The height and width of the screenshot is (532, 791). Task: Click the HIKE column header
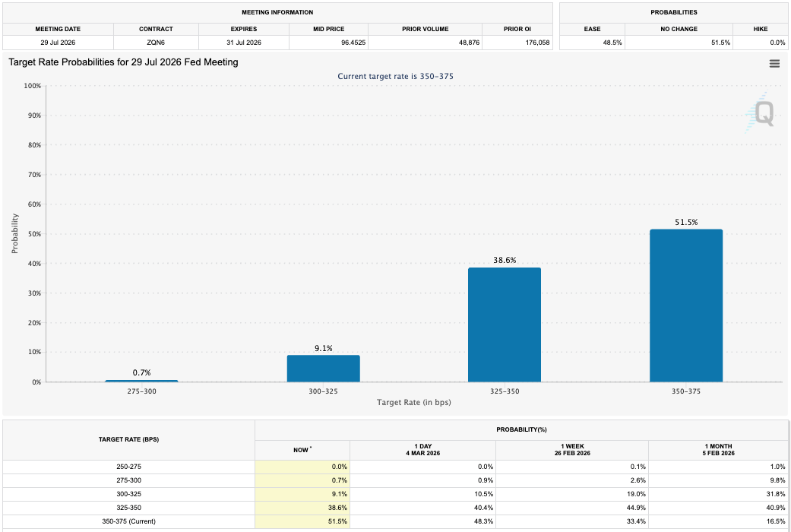(760, 29)
